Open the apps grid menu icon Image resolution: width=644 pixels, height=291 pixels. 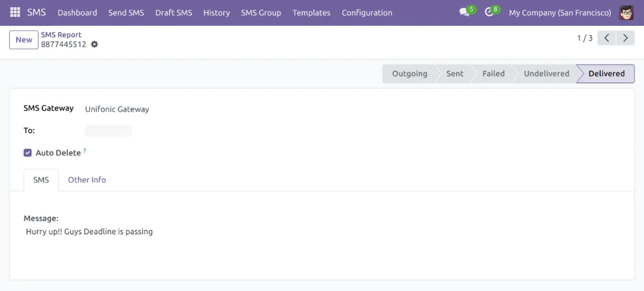[15, 12]
